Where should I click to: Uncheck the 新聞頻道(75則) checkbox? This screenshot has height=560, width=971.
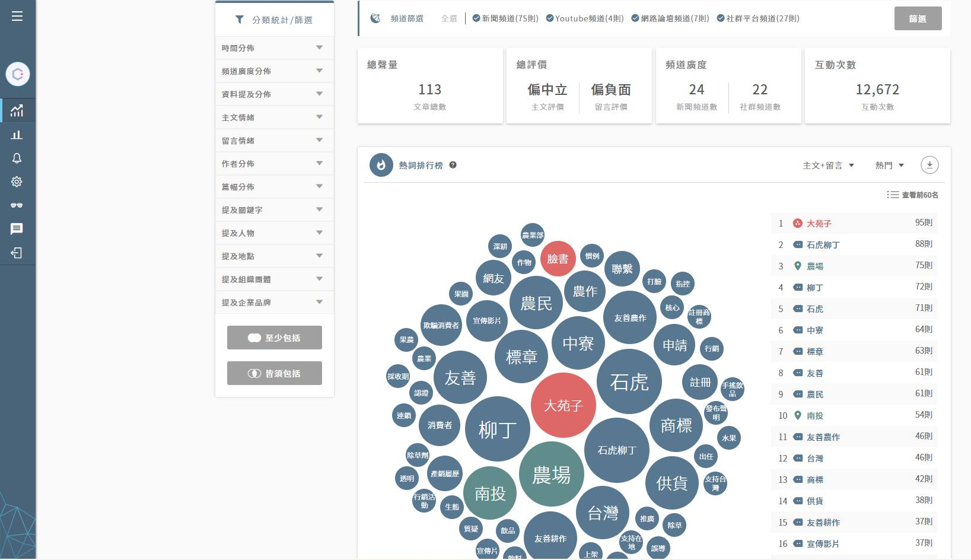(x=476, y=18)
